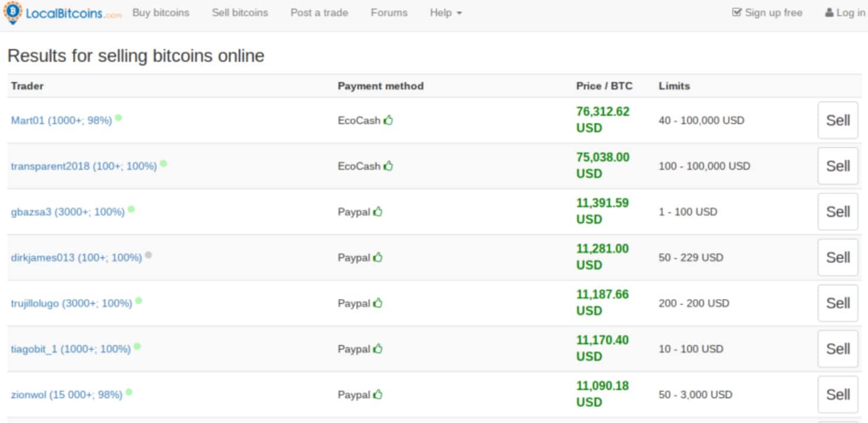Click the Price / BTC column header
Viewport: 868px width, 423px height.
(x=604, y=86)
